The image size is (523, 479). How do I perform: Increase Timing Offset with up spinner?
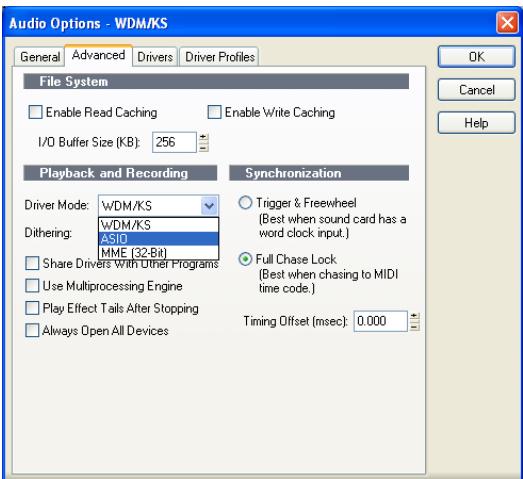[414, 316]
